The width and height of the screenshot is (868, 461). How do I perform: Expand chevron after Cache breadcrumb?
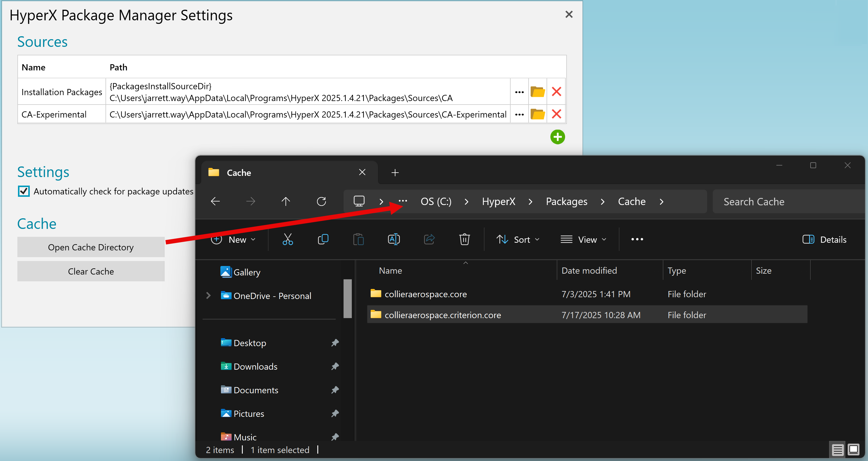[x=661, y=201]
